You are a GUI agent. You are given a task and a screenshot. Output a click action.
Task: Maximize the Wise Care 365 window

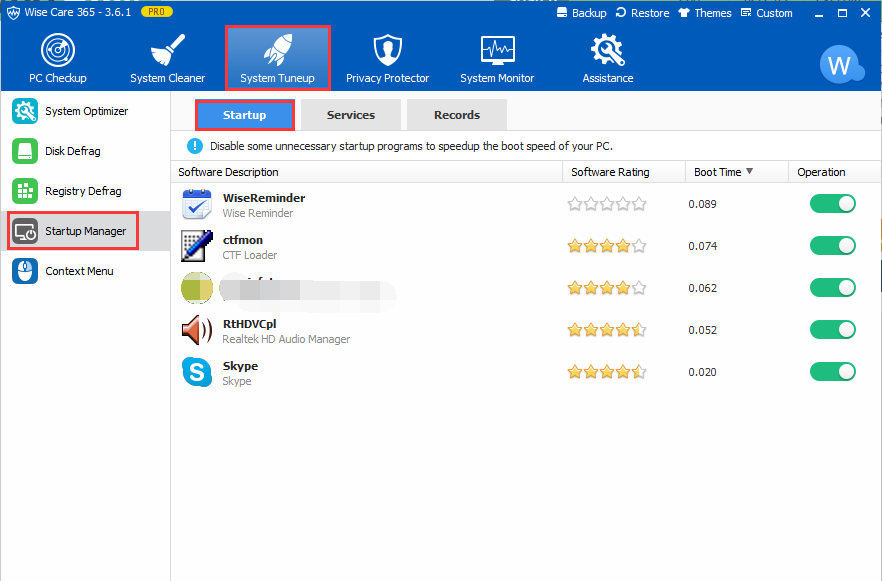coord(842,13)
